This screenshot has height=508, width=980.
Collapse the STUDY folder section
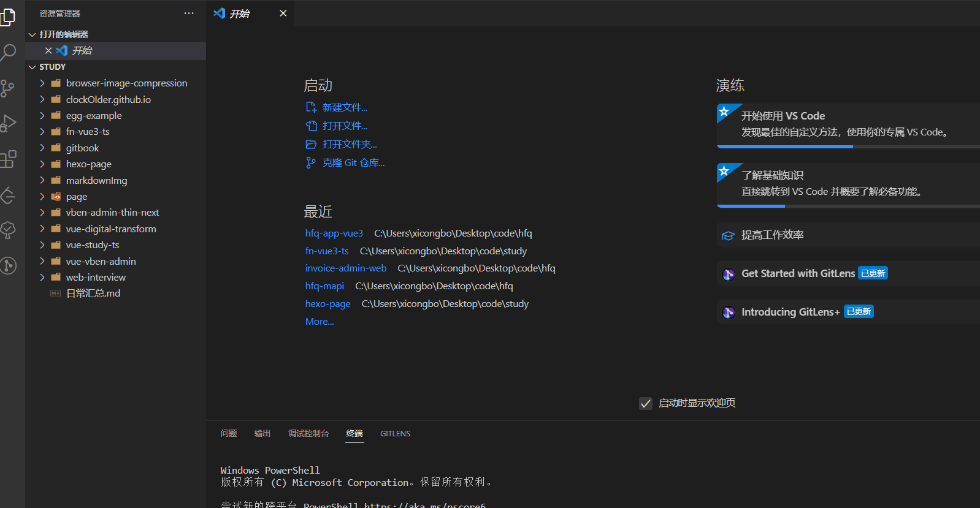tap(33, 67)
